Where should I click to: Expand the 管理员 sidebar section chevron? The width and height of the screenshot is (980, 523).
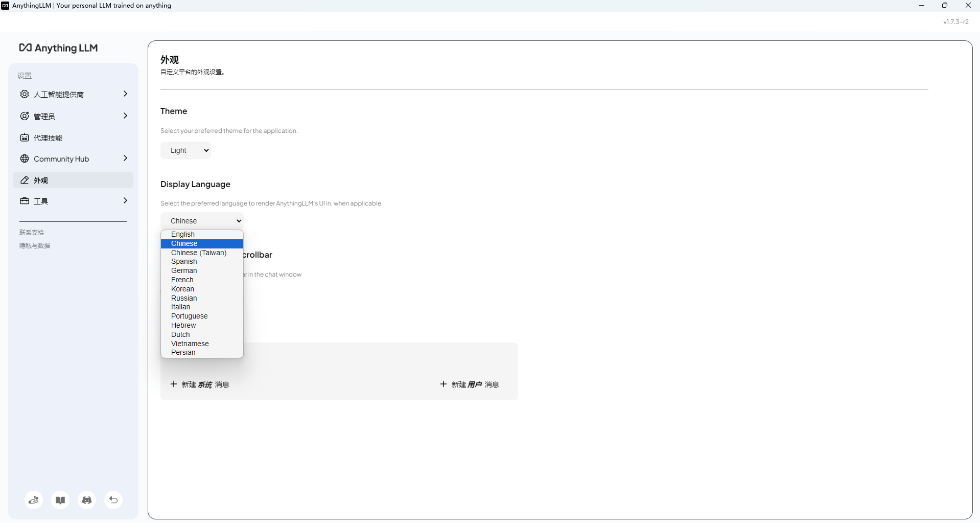click(125, 116)
